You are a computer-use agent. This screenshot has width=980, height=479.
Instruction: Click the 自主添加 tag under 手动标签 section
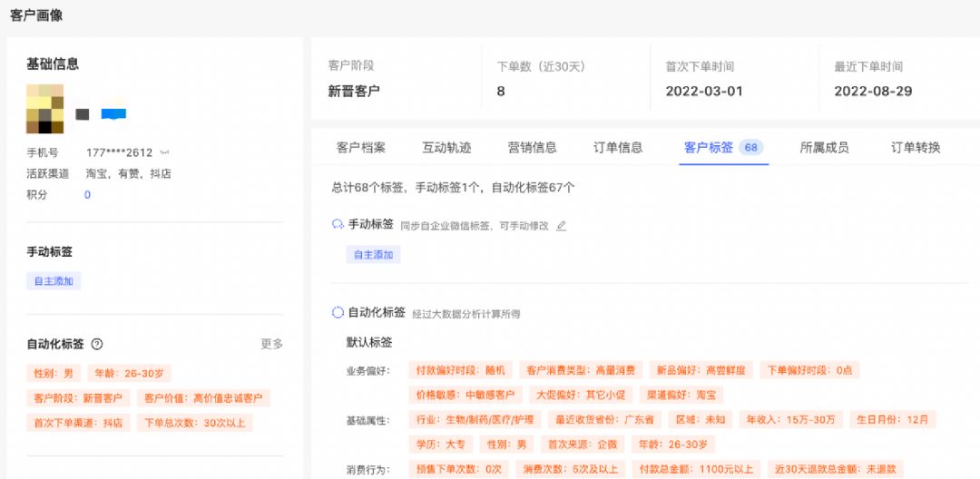373,255
